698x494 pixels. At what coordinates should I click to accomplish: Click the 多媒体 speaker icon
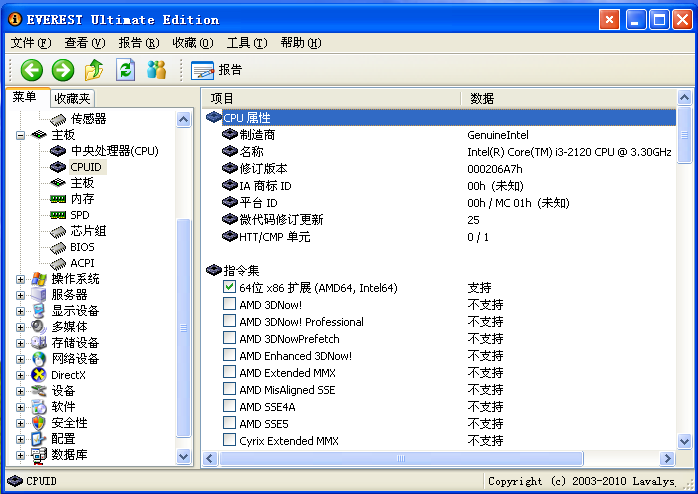39,327
